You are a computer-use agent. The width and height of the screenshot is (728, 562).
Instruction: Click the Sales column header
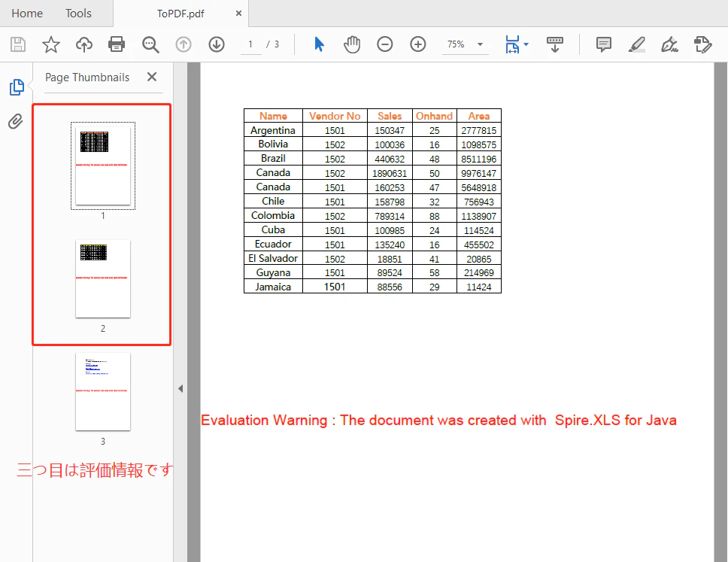pyautogui.click(x=390, y=116)
